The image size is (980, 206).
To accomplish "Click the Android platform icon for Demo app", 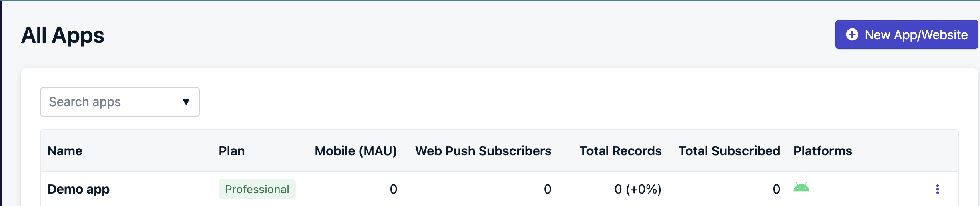I will [x=801, y=188].
